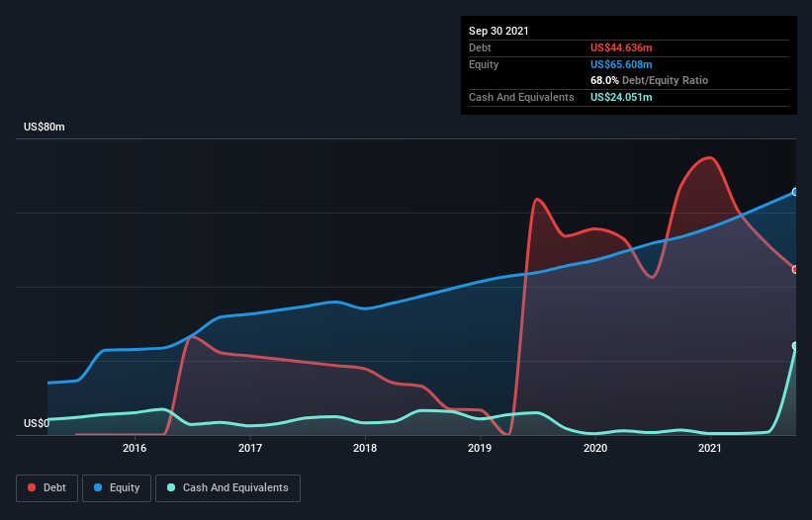Click the 2016 axis label
This screenshot has width=812, height=520.
tap(135, 448)
